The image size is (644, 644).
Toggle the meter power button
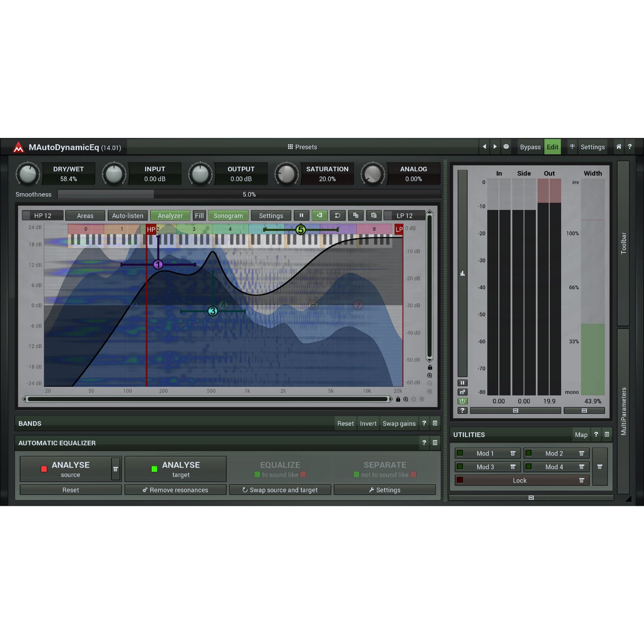point(462,401)
